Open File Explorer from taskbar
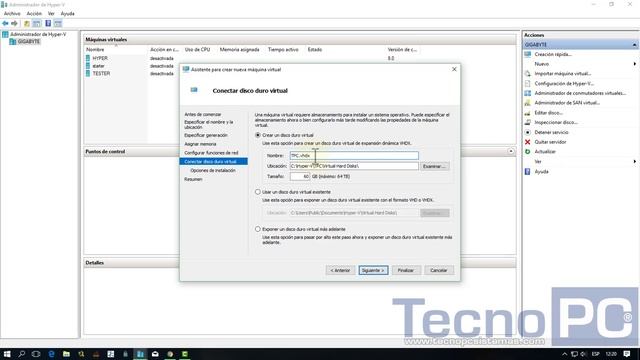Viewport: 640px width, 360px height. (x=66, y=354)
